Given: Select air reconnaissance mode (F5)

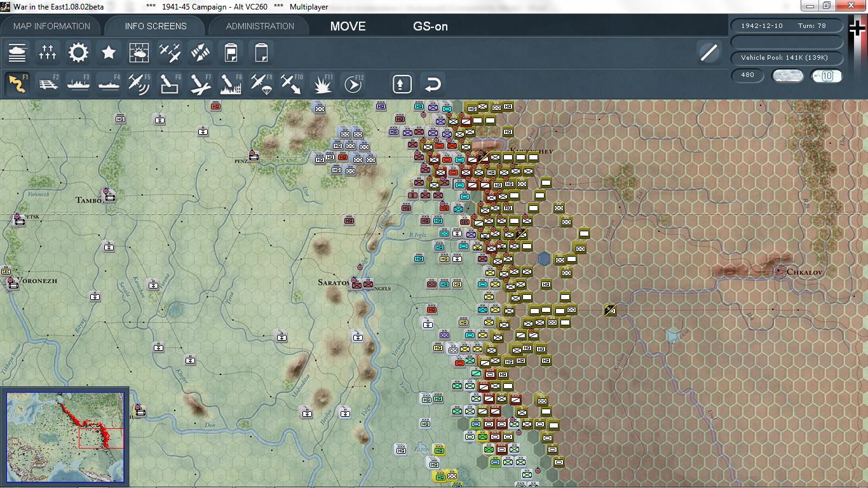Looking at the screenshot, I should [139, 83].
